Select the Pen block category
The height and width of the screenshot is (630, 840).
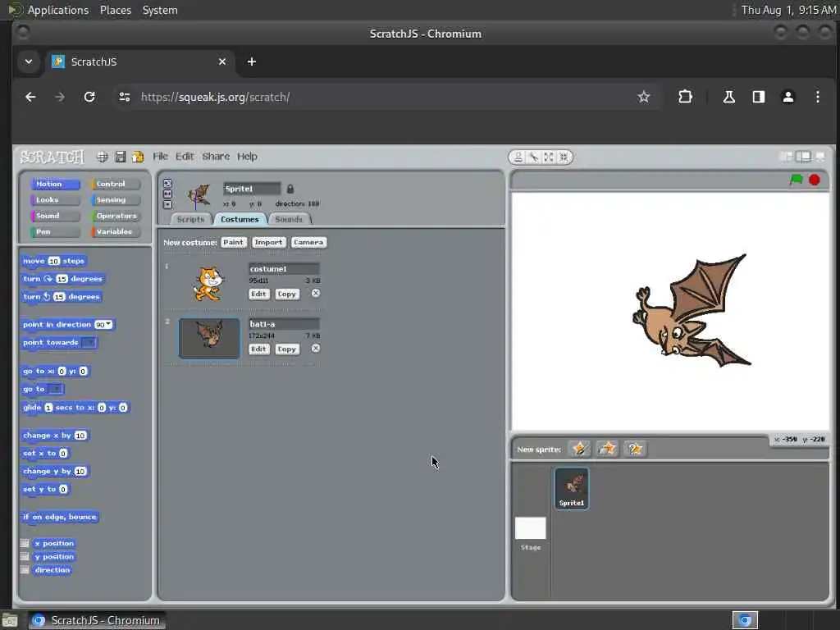(56, 231)
